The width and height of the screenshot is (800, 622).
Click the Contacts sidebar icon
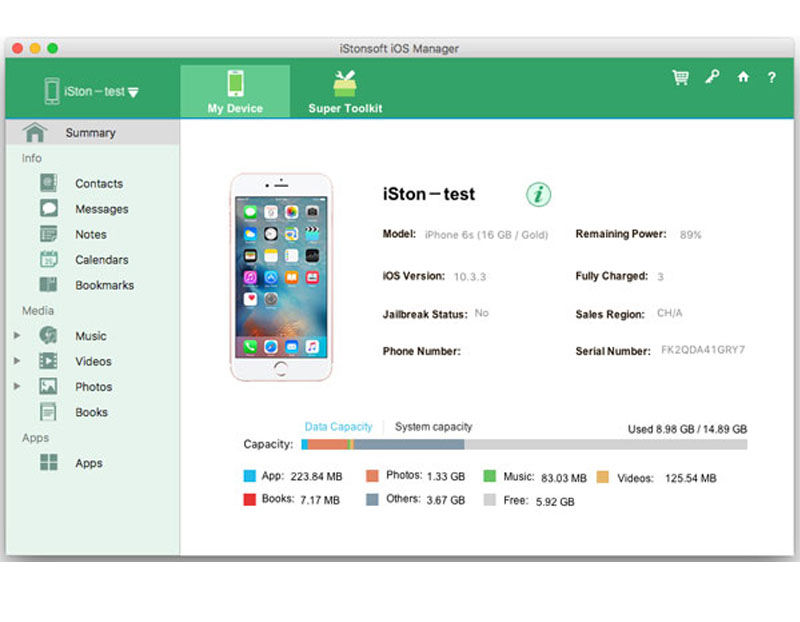(48, 183)
